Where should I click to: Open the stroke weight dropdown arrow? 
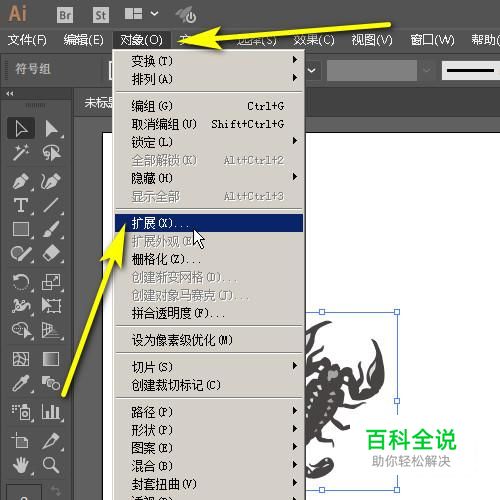pyautogui.click(x=312, y=70)
